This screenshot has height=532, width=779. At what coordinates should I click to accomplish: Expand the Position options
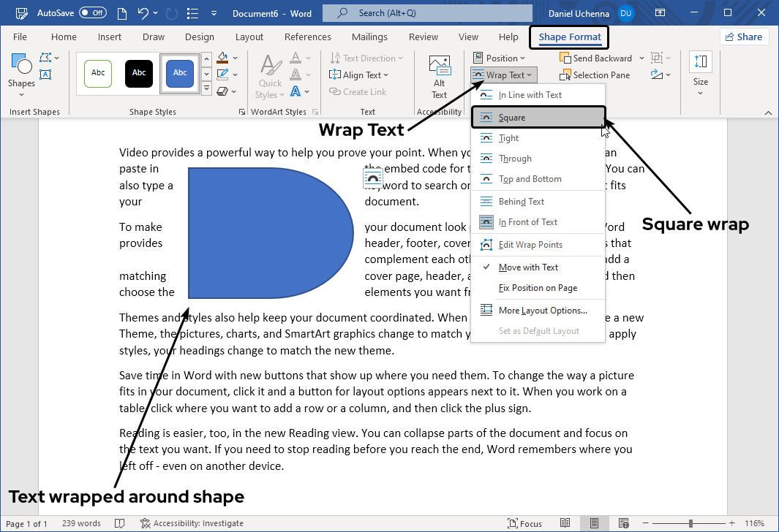500,58
